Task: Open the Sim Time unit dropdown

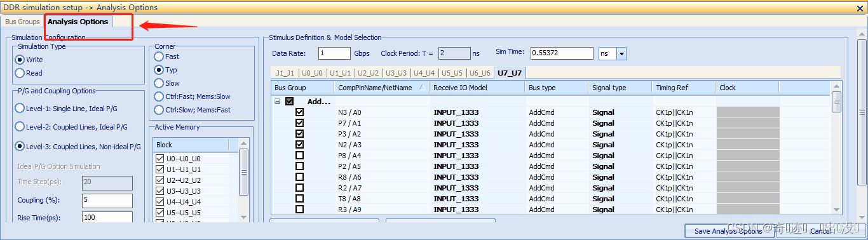Action: tap(621, 54)
